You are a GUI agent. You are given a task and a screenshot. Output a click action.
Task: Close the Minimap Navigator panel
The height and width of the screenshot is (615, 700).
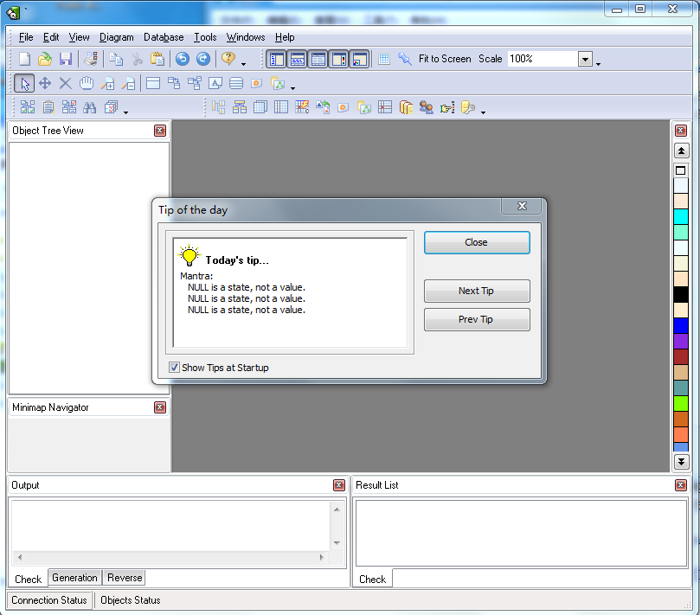[160, 407]
